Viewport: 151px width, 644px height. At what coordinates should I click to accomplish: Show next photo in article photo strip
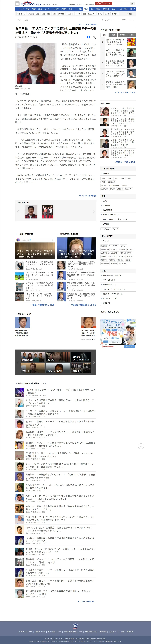(x=94, y=212)
